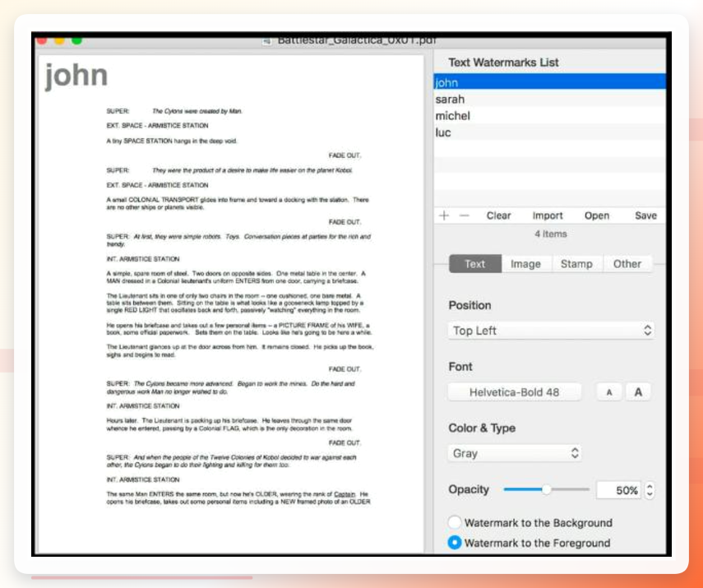This screenshot has width=703, height=588.
Task: Click the john watermark on the page preview
Action: point(76,75)
